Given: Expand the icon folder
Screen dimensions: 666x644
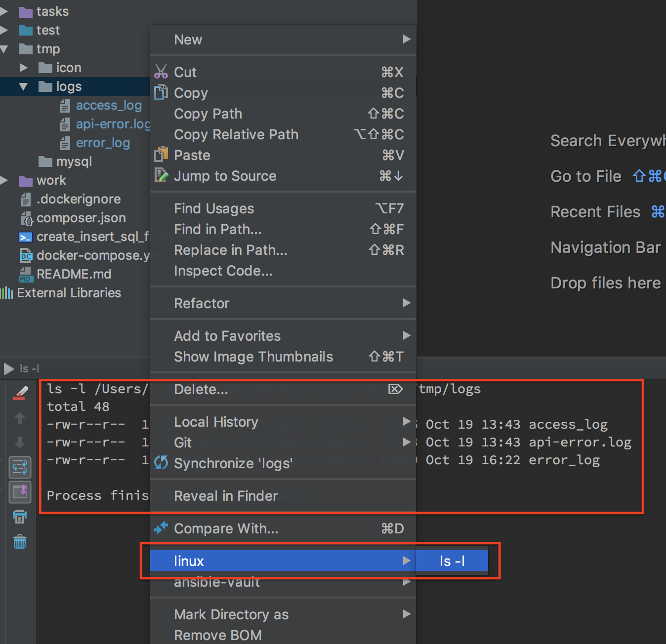Looking at the screenshot, I should click(23, 68).
